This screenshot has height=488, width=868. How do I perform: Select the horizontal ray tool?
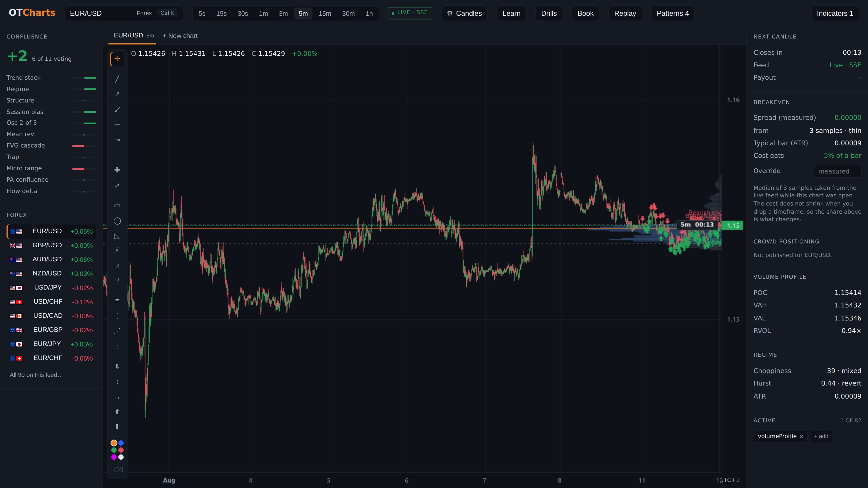(x=117, y=140)
